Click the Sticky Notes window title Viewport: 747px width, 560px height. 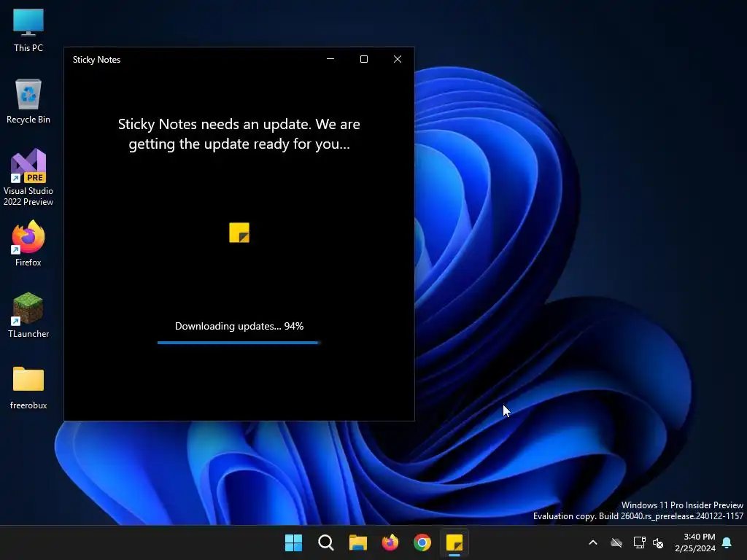tap(96, 60)
